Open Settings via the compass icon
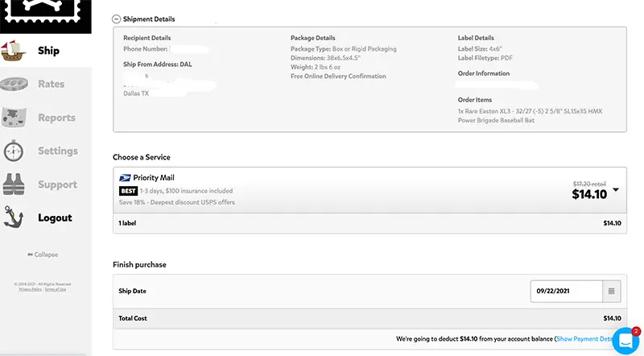 click(x=14, y=151)
